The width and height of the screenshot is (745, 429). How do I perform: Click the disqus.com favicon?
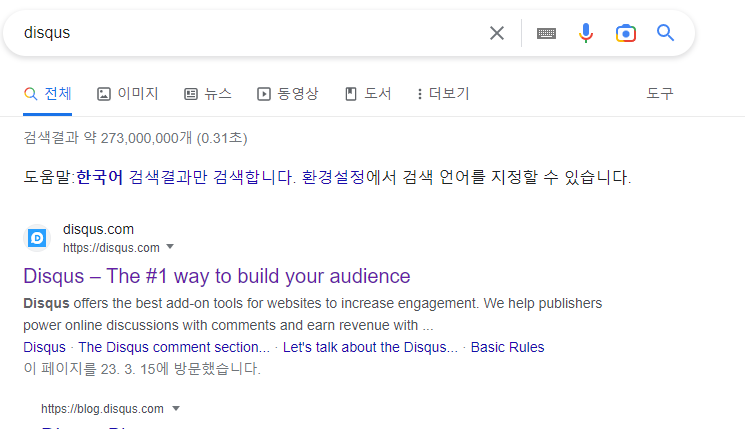pos(37,238)
